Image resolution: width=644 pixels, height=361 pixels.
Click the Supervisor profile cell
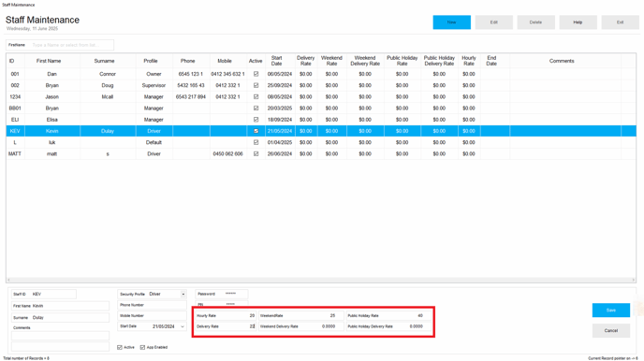coord(154,85)
